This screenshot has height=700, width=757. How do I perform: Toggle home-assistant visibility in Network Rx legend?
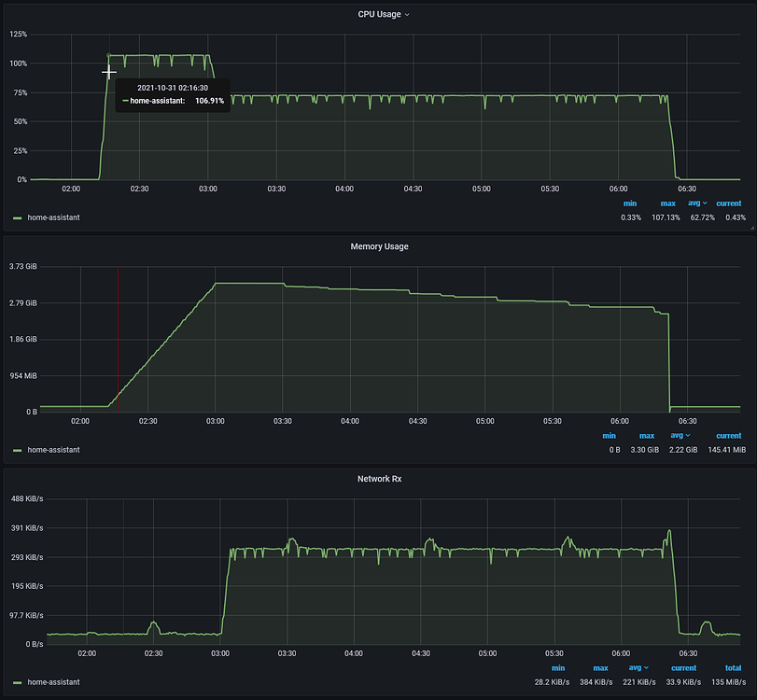pos(55,682)
